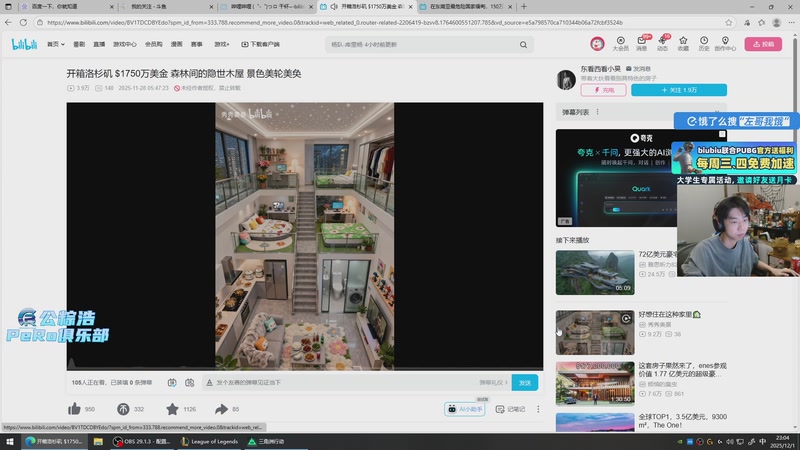The image size is (800, 450).
Task: Click 发消息 to message the uploader
Action: [638, 69]
